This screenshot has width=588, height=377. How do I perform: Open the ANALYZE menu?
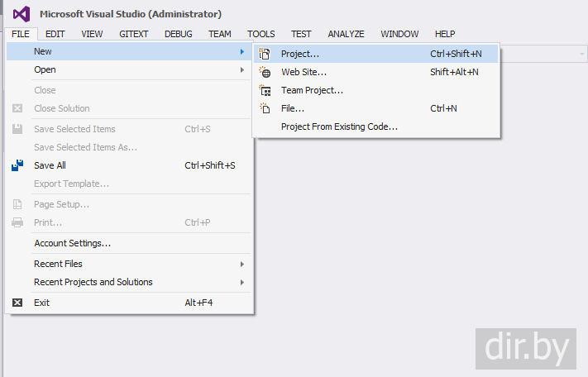point(346,34)
